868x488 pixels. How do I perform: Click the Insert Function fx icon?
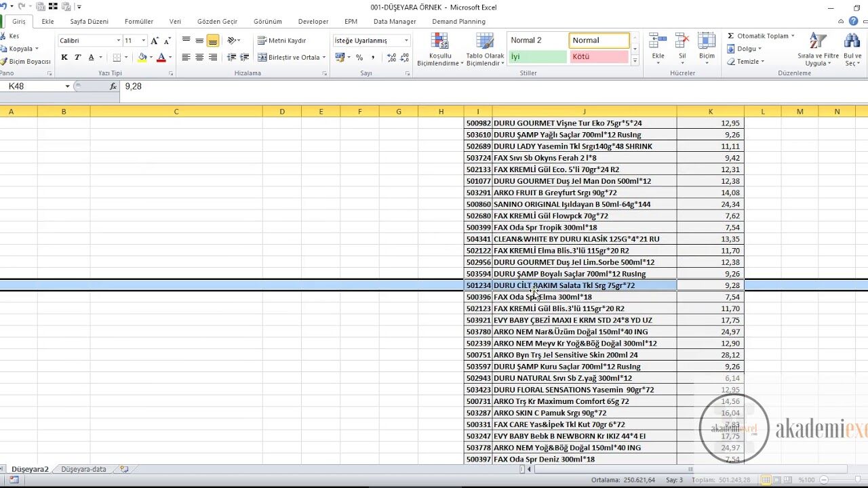click(113, 86)
